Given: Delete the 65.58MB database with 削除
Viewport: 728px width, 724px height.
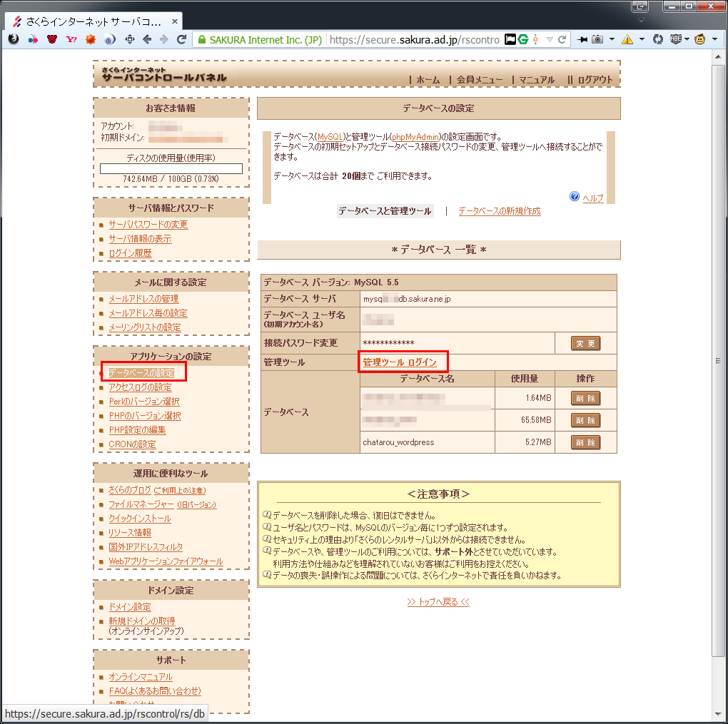Looking at the screenshot, I should (x=585, y=420).
